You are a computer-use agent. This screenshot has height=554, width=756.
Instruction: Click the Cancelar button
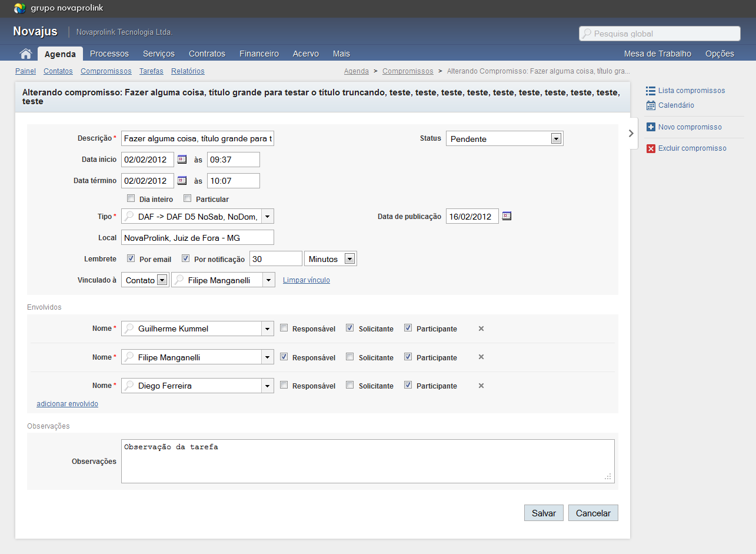click(593, 513)
